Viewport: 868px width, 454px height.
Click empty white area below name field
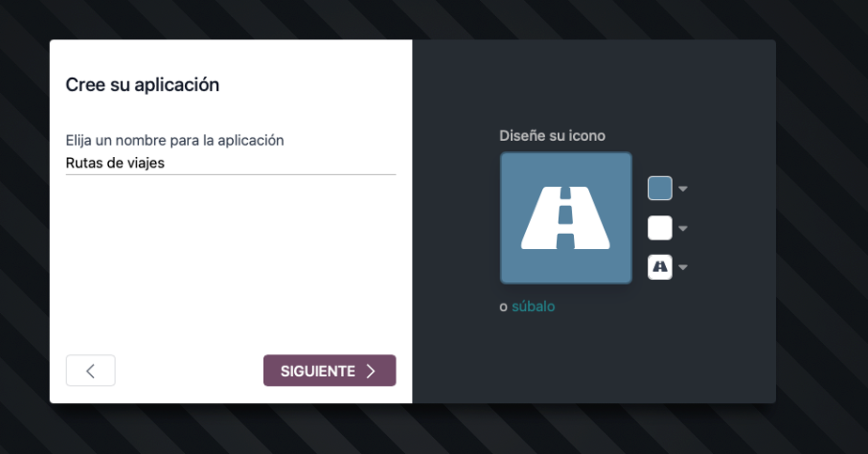[x=231, y=260]
